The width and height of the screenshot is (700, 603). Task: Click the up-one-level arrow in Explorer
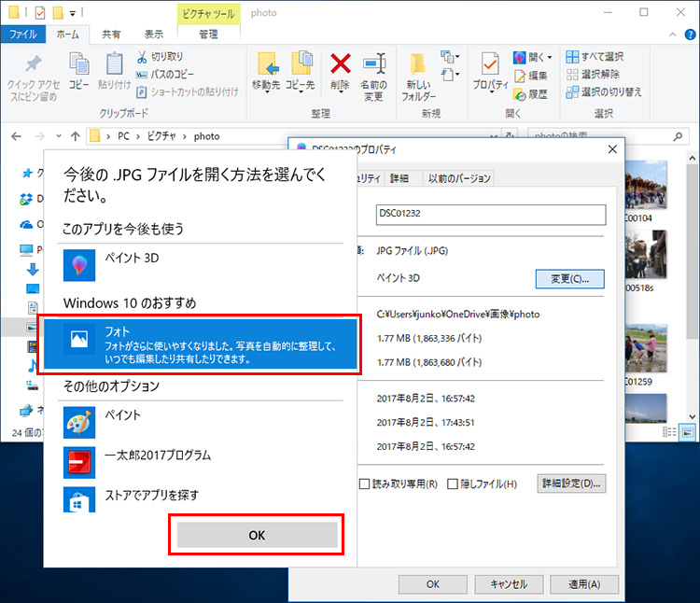tap(75, 136)
